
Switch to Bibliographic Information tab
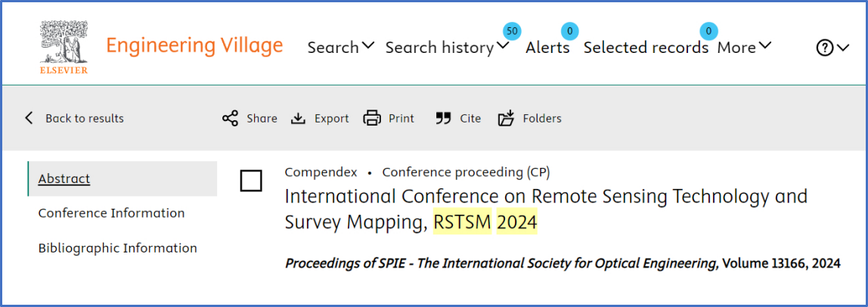(117, 248)
